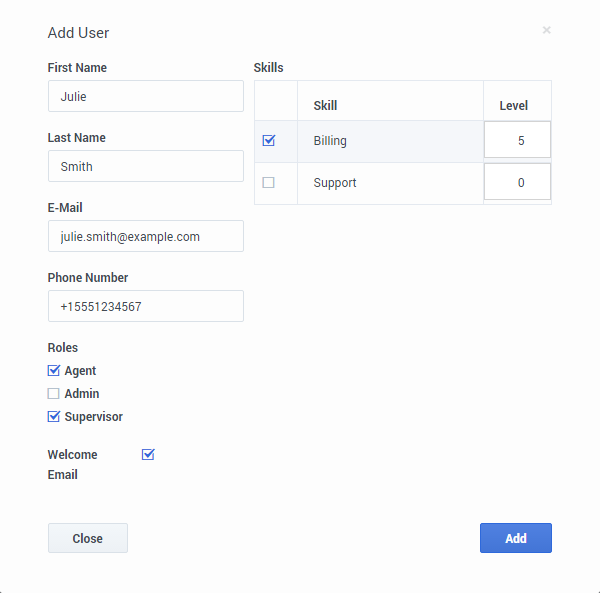Focus the Last Name field containing Smith

coord(146,167)
